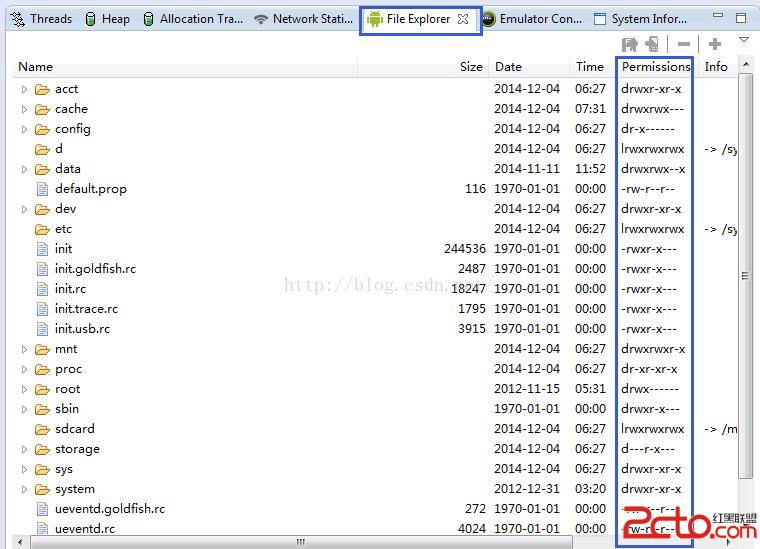
Task: Click the pull file from device icon
Action: pyautogui.click(x=629, y=45)
